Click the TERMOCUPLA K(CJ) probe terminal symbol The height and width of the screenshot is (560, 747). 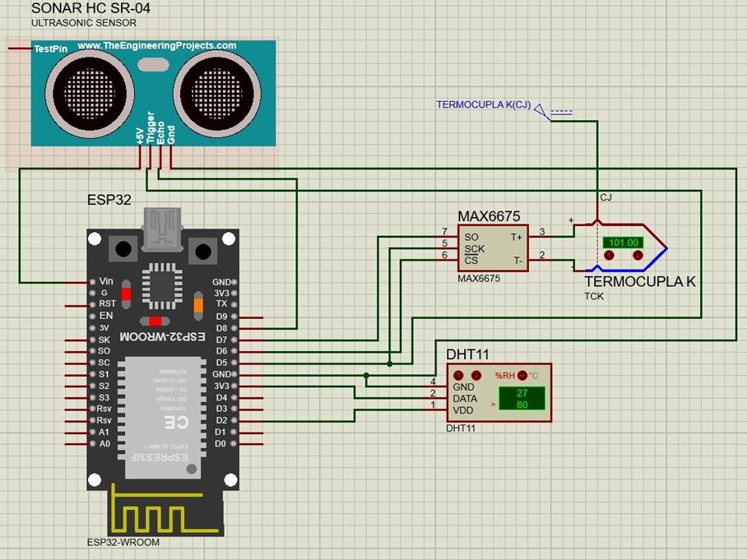[x=543, y=113]
